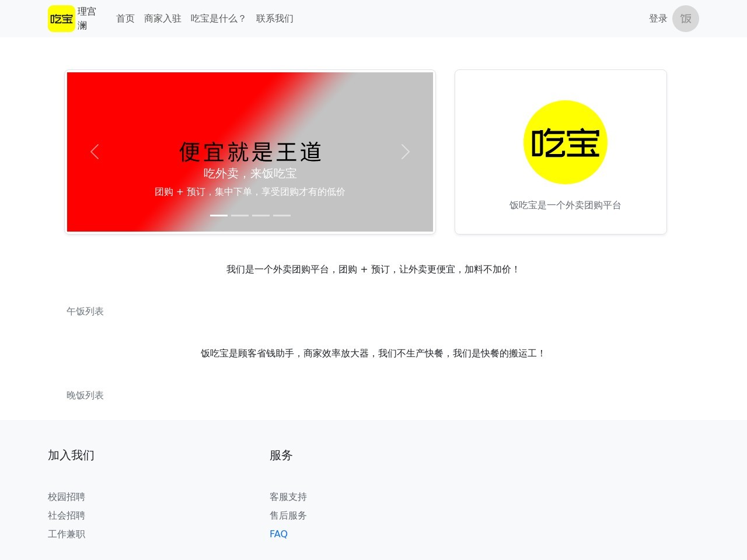This screenshot has width=747, height=560.
Task: Open the 首页 menu item
Action: point(125,18)
